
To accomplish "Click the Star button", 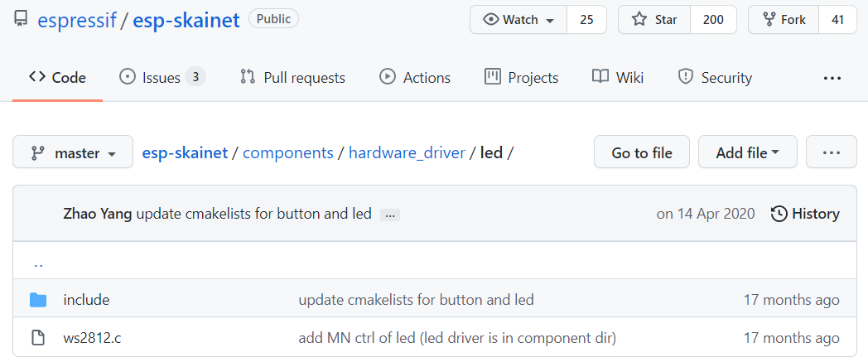I will (654, 20).
